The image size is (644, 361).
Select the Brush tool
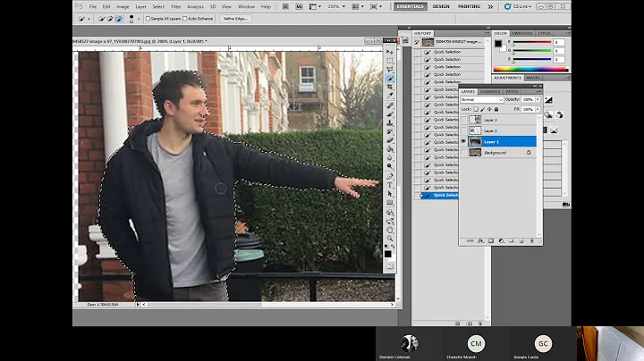pos(390,114)
